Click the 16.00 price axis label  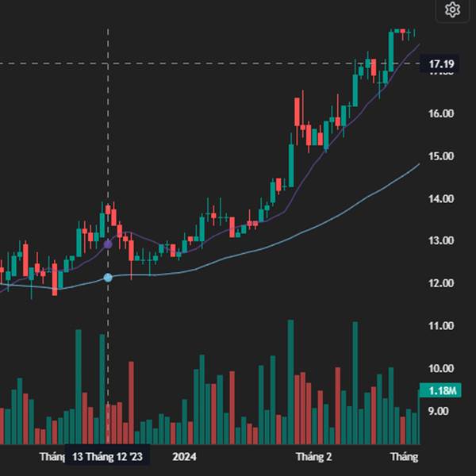pos(441,113)
